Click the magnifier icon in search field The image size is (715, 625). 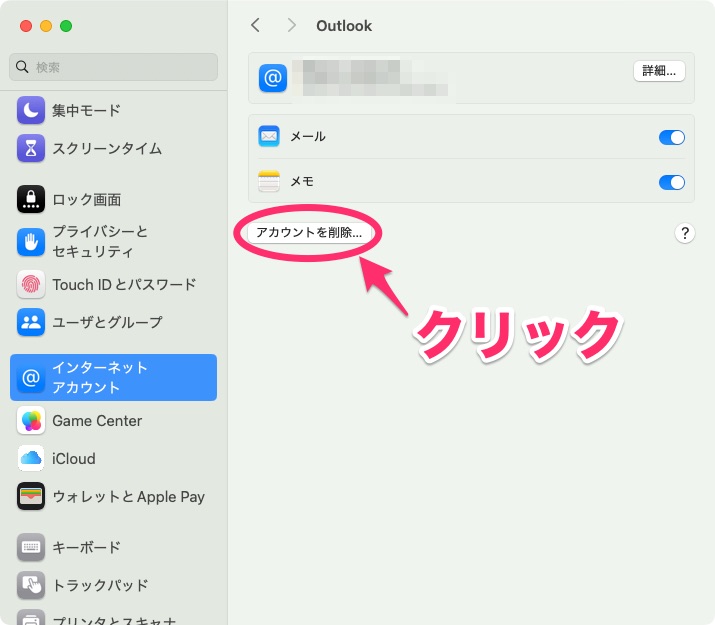point(22,67)
